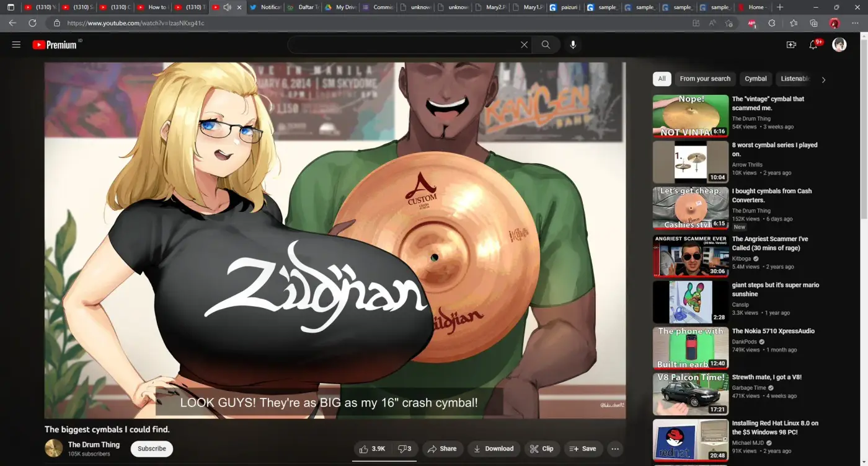The height and width of the screenshot is (466, 868).
Task: Add this page to favorites
Action: (729, 23)
